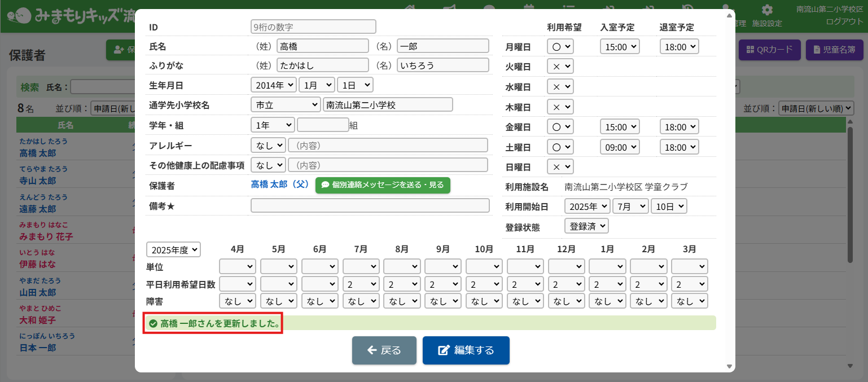Expand the 月曜日 利用希望 dropdown
The image size is (868, 382).
[x=560, y=47]
